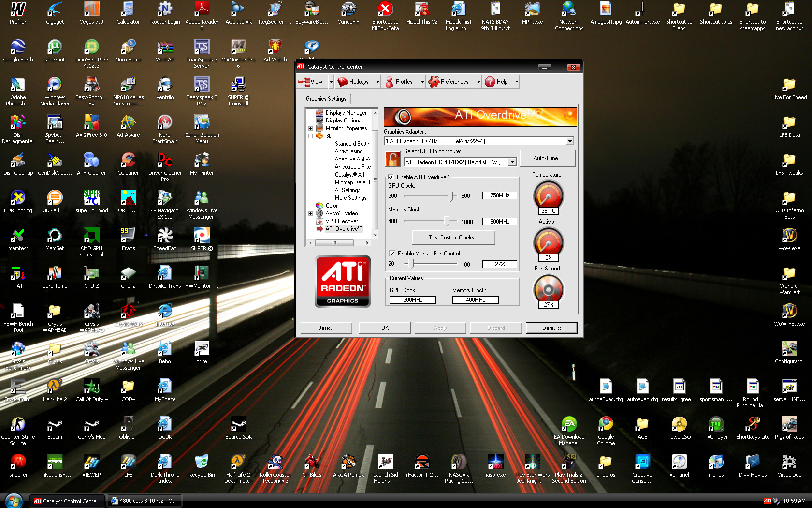Image resolution: width=812 pixels, height=508 pixels.
Task: Select Anti-Aliasing under 3D
Action: pos(348,151)
